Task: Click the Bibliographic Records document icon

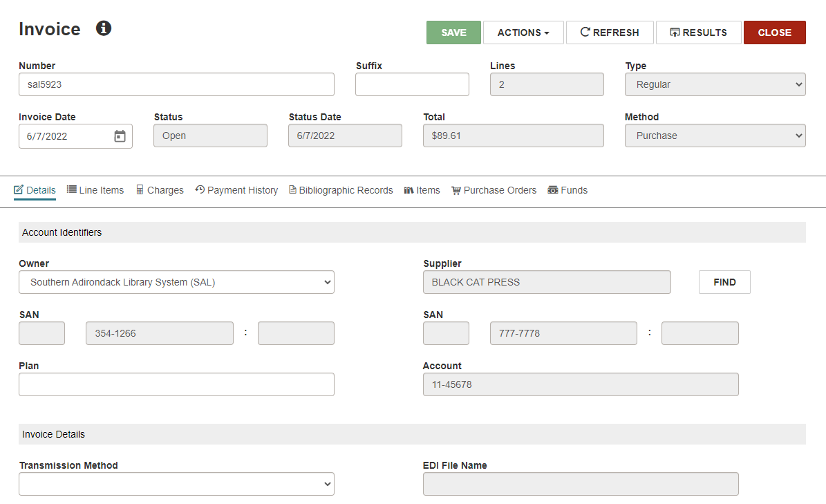Action: coord(292,189)
